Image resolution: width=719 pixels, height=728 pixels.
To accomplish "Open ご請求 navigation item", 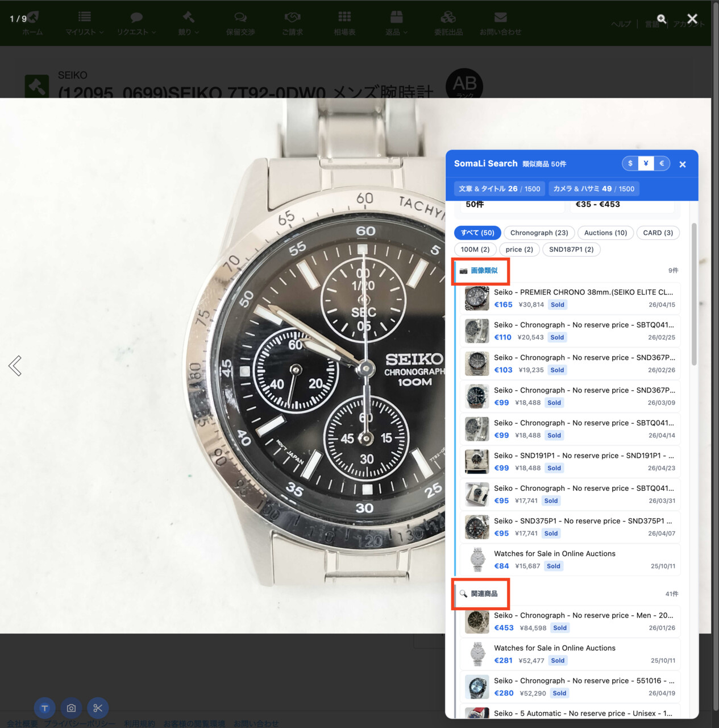I will tap(292, 24).
